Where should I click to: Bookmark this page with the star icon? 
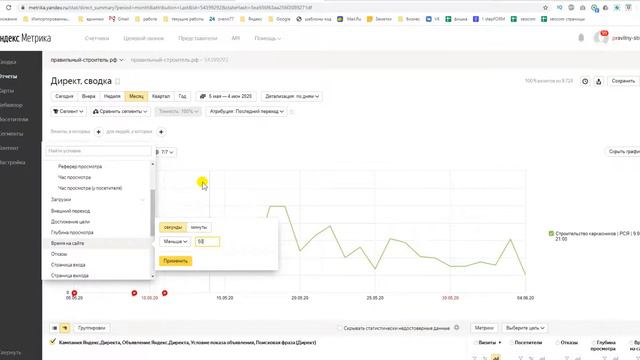tap(545, 7)
